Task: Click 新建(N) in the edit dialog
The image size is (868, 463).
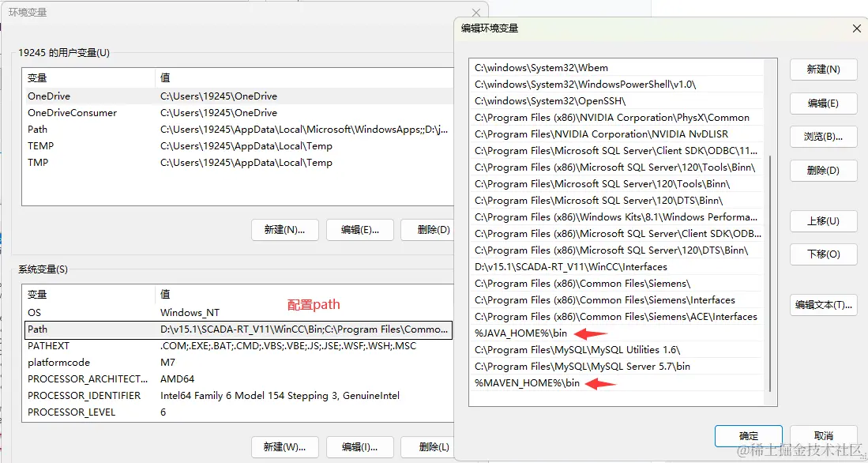Action: [823, 70]
